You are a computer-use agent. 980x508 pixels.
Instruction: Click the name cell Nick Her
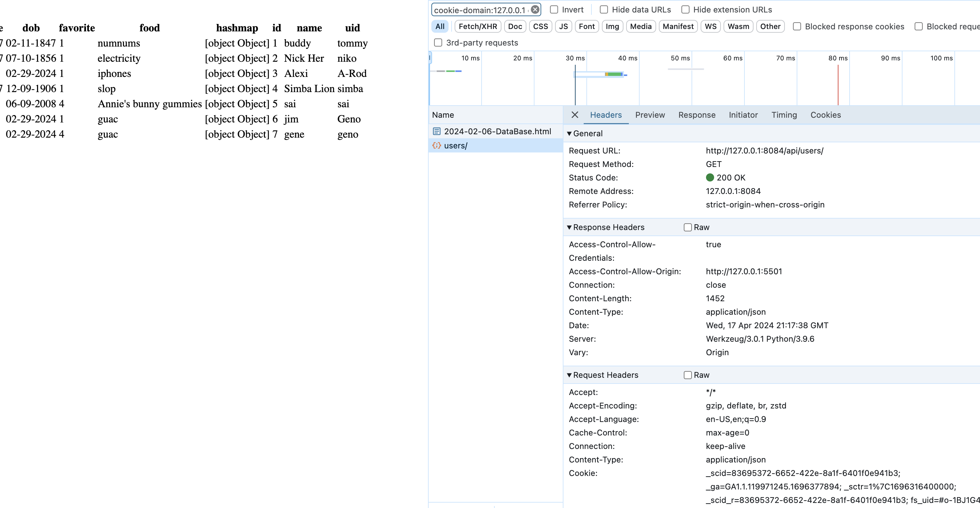pyautogui.click(x=304, y=58)
